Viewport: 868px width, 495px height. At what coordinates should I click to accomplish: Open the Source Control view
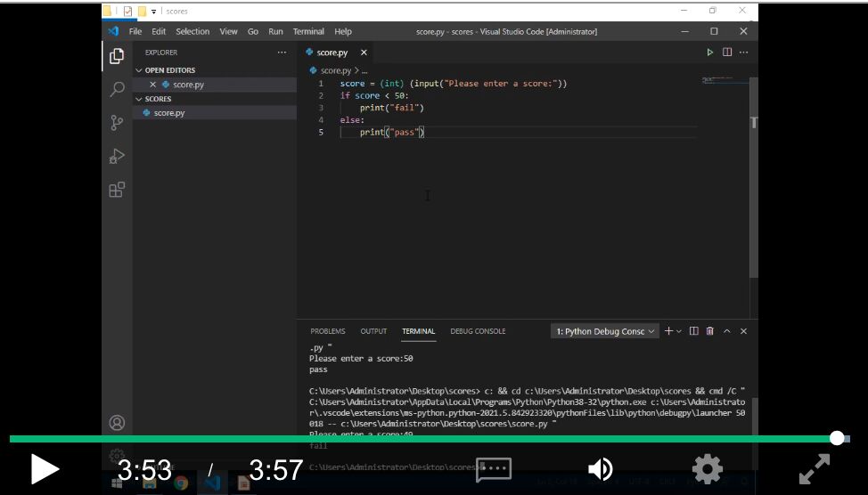pyautogui.click(x=117, y=123)
